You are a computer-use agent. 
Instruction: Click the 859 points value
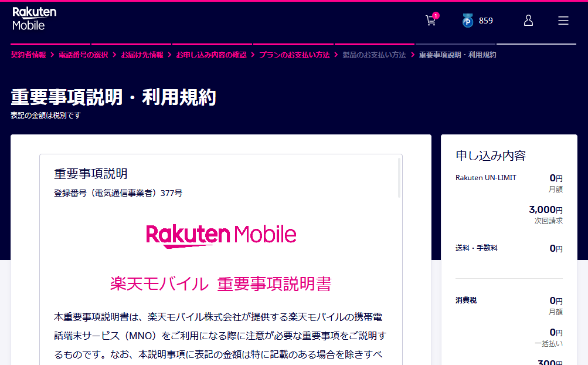pyautogui.click(x=485, y=21)
